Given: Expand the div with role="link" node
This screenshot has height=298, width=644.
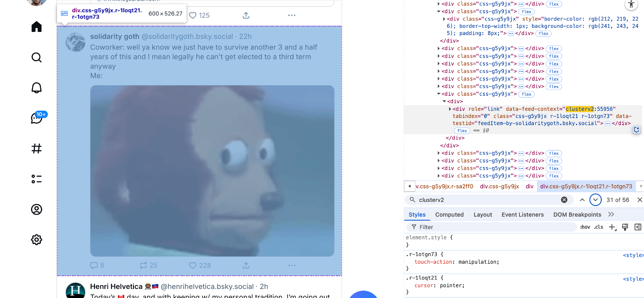Looking at the screenshot, I should coord(450,109).
